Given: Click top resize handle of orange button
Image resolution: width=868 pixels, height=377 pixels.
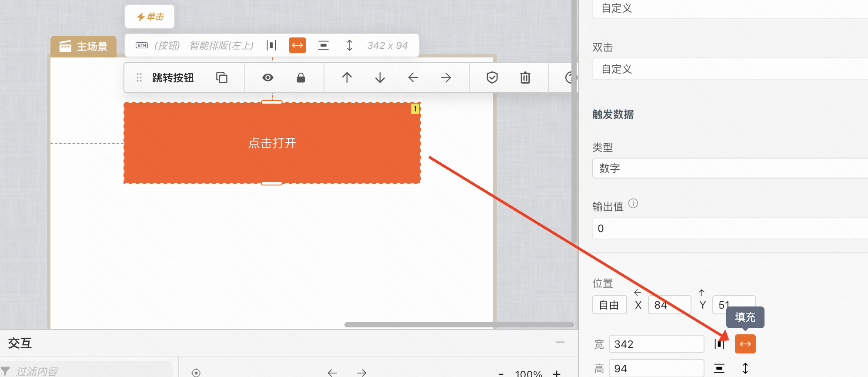Looking at the screenshot, I should click(272, 102).
